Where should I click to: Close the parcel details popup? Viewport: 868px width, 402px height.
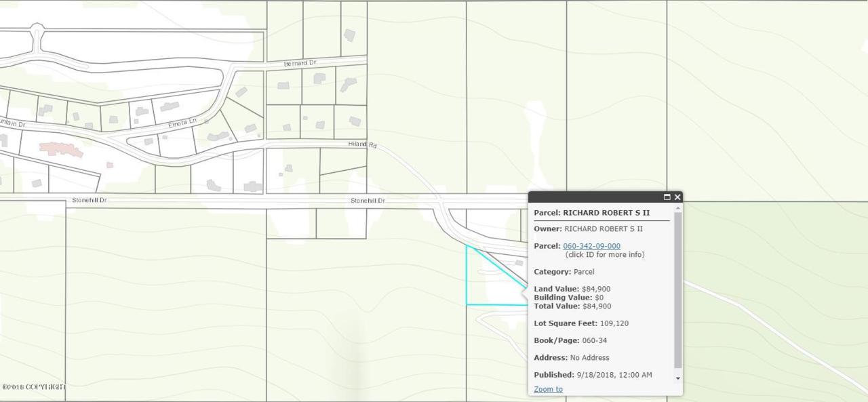pos(677,197)
